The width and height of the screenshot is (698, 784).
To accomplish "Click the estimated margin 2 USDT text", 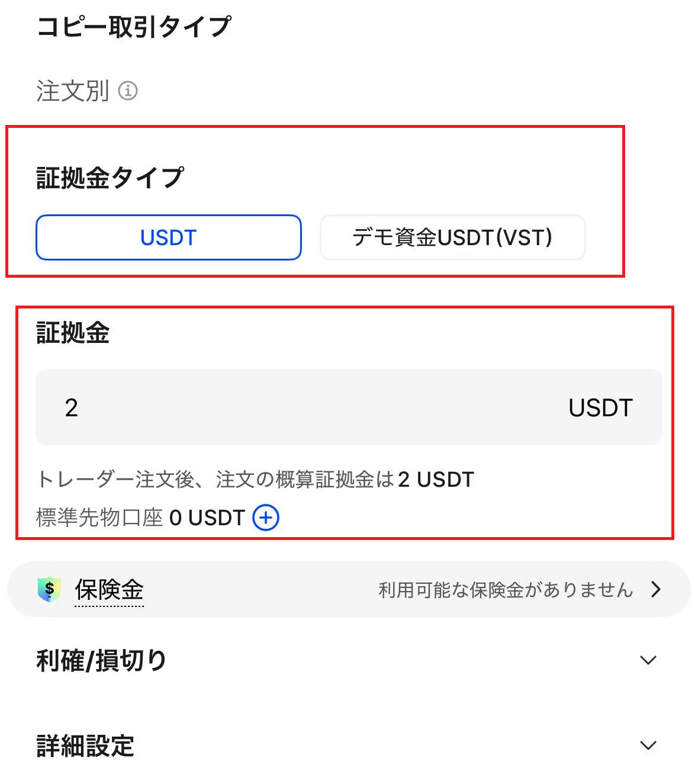I will (436, 479).
